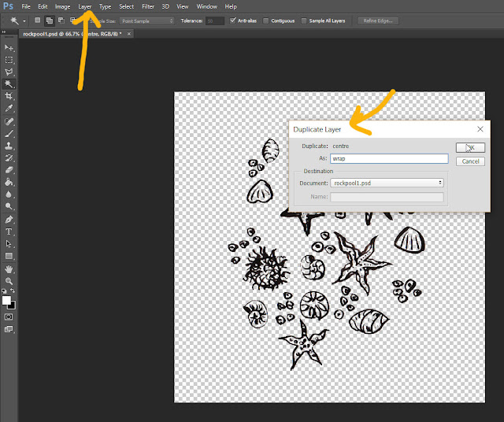Open the Type menu
The width and height of the screenshot is (504, 422).
[x=105, y=6]
